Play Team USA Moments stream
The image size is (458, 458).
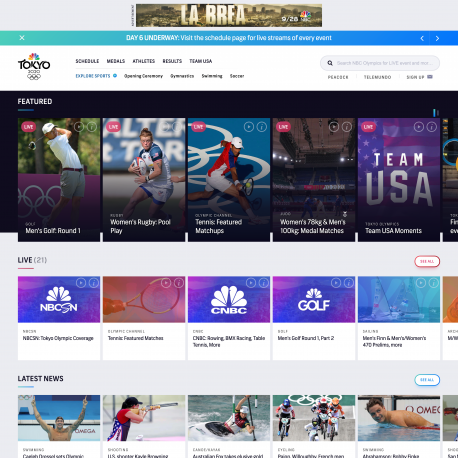point(419,127)
